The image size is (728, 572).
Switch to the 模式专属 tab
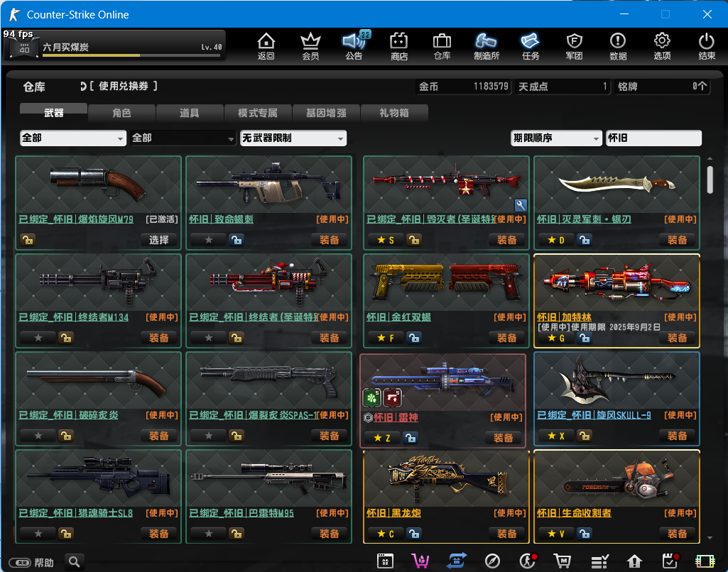258,113
